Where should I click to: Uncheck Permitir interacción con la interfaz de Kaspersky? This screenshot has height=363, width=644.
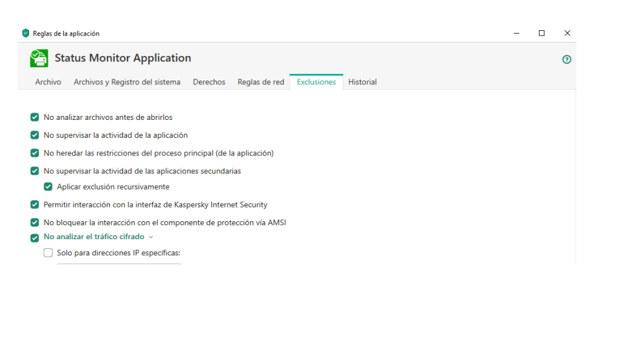pyautogui.click(x=35, y=205)
